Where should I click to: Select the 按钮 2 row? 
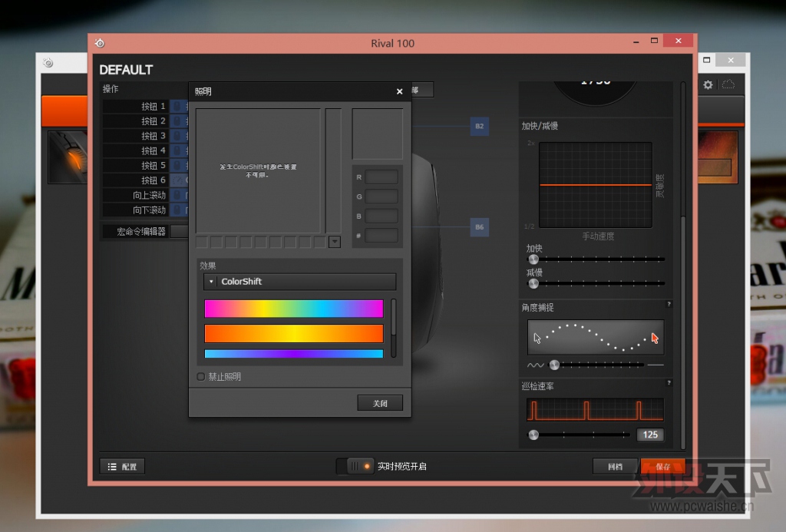pos(145,121)
